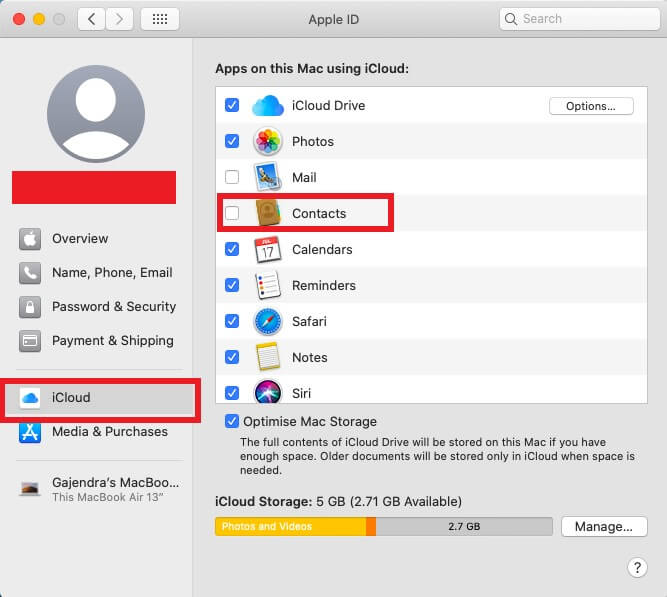Click the Reminders list icon
The height and width of the screenshot is (597, 667).
point(267,286)
